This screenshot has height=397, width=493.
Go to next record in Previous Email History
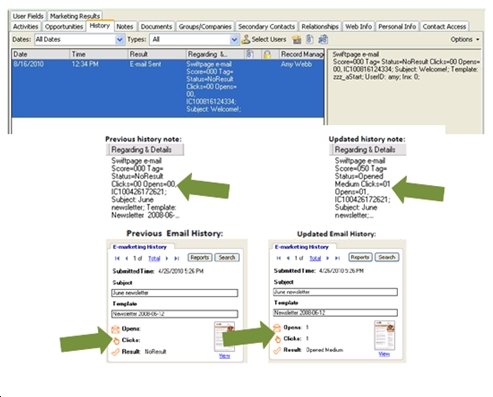(x=167, y=258)
